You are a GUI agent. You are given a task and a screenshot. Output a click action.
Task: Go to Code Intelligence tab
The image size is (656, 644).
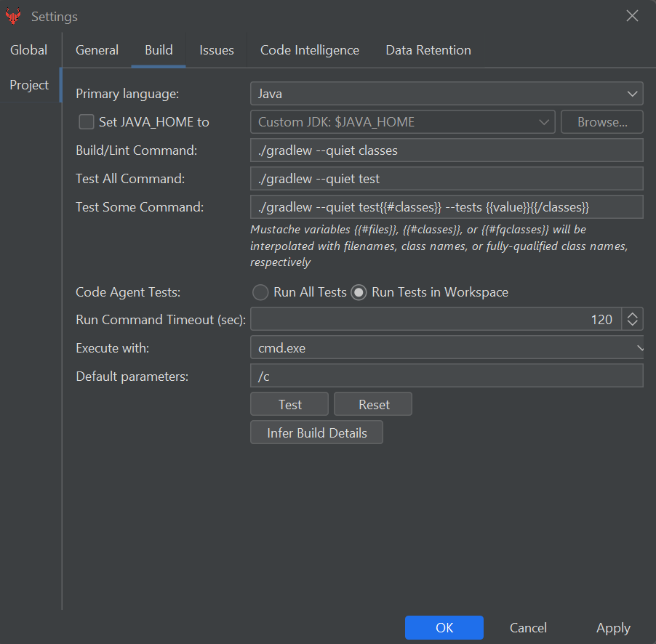(x=310, y=50)
